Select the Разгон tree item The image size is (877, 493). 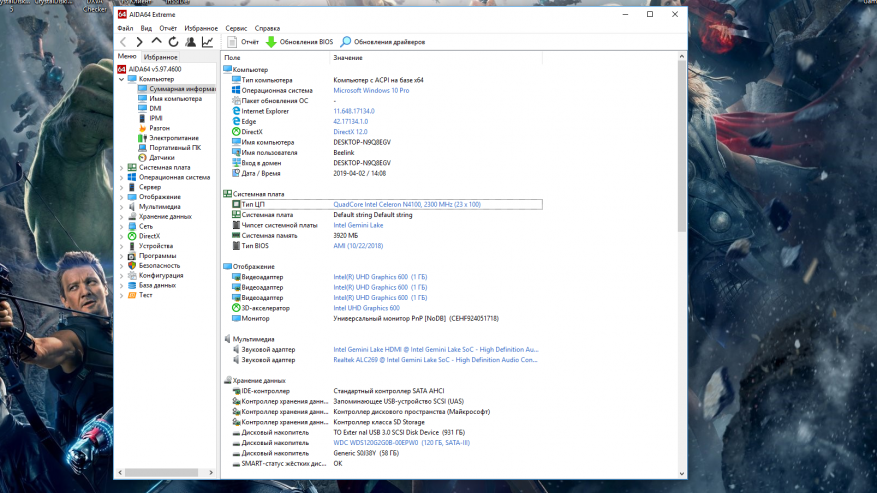tap(159, 128)
